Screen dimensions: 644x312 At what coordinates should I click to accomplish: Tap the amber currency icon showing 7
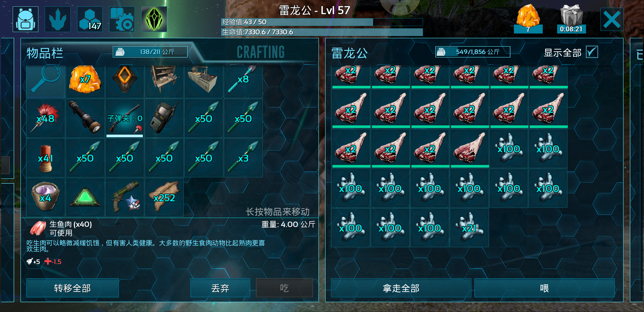(x=528, y=19)
